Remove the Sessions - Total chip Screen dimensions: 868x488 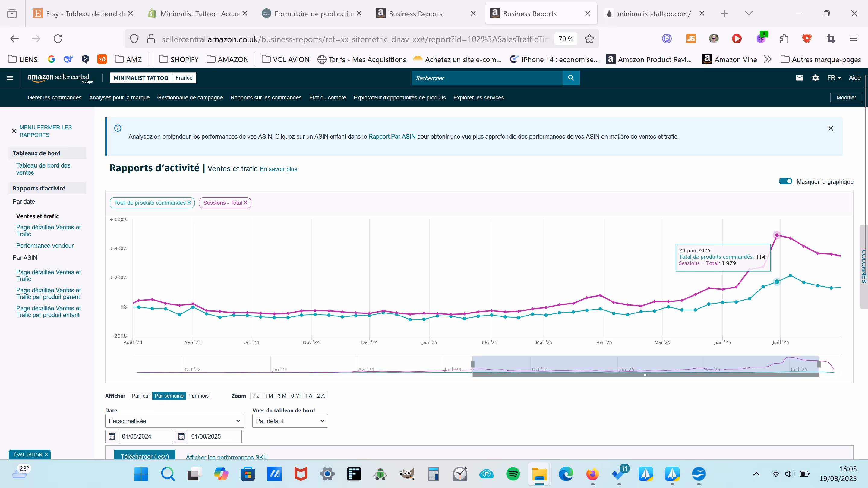(246, 203)
